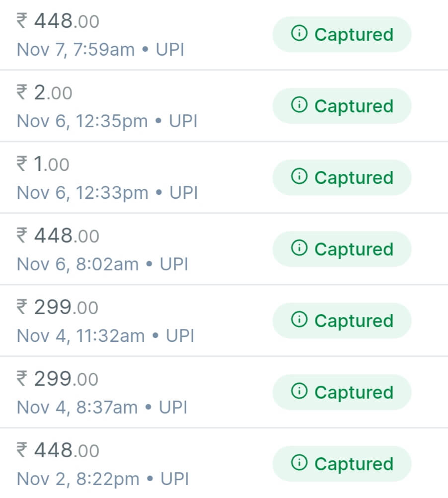
Task: Click info icon on Nov 4, 8:37am payment
Action: (299, 392)
